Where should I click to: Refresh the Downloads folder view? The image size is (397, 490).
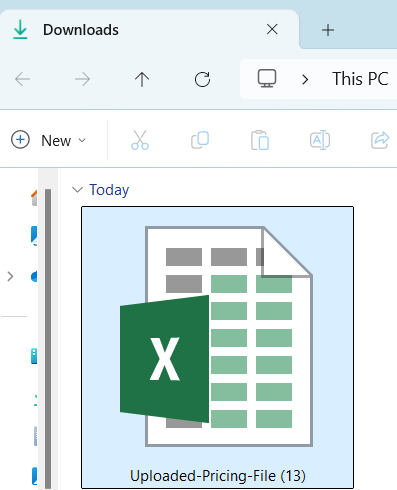(202, 79)
